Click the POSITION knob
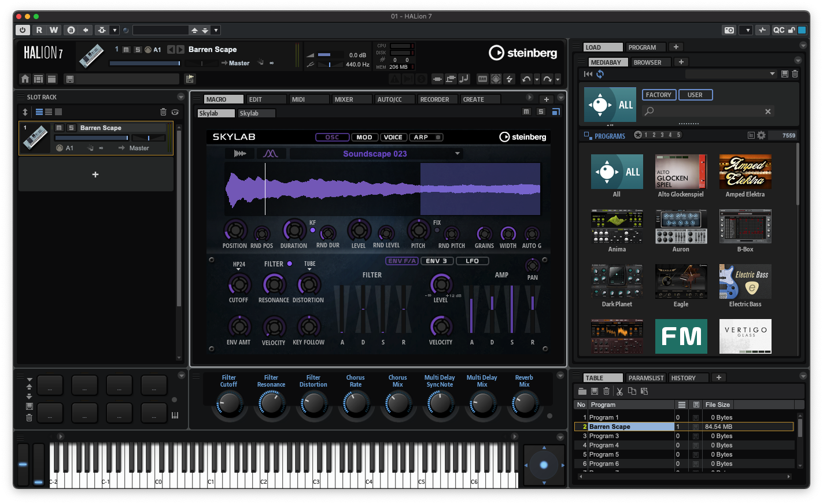The height and width of the screenshot is (504, 823). point(235,231)
